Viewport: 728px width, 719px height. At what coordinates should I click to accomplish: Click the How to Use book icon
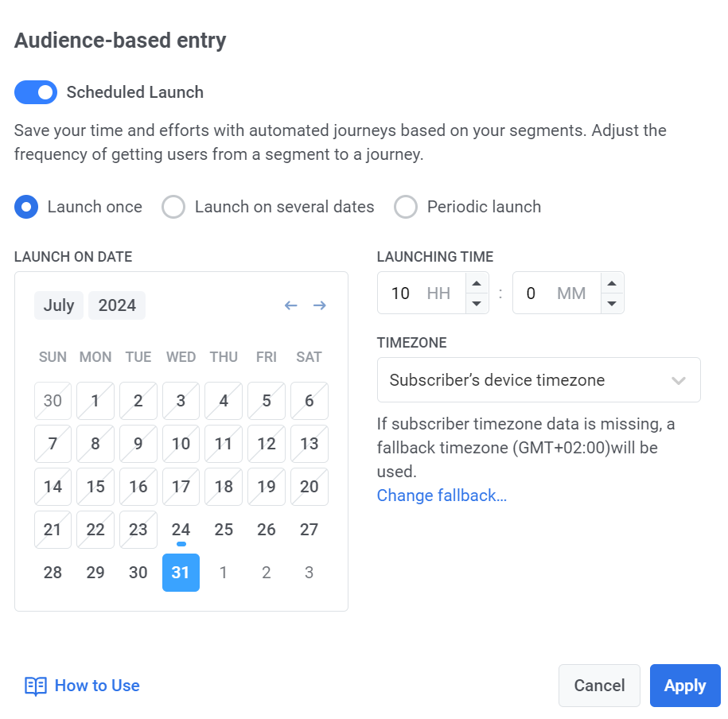click(x=36, y=686)
